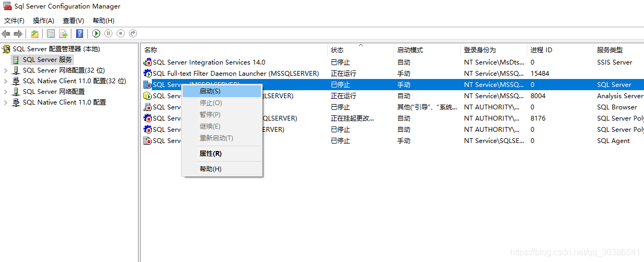Expand SQL Server 网络配置(32 位) node
644x262 pixels.
pos(5,70)
